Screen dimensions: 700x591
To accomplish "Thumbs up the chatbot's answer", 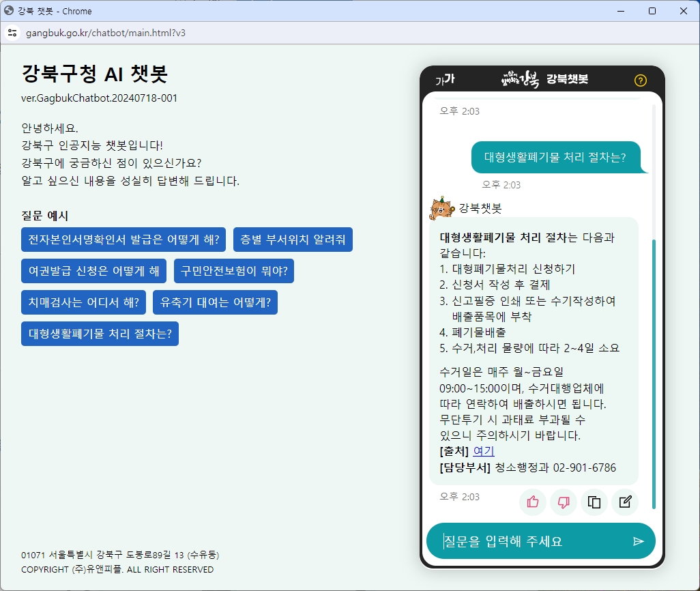I will tap(533, 502).
